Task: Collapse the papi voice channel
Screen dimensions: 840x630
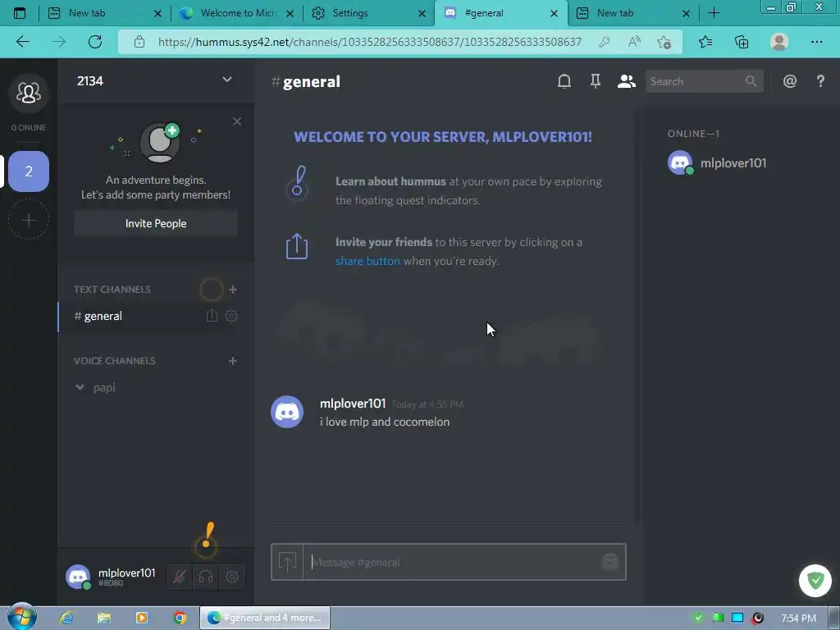Action: 80,387
